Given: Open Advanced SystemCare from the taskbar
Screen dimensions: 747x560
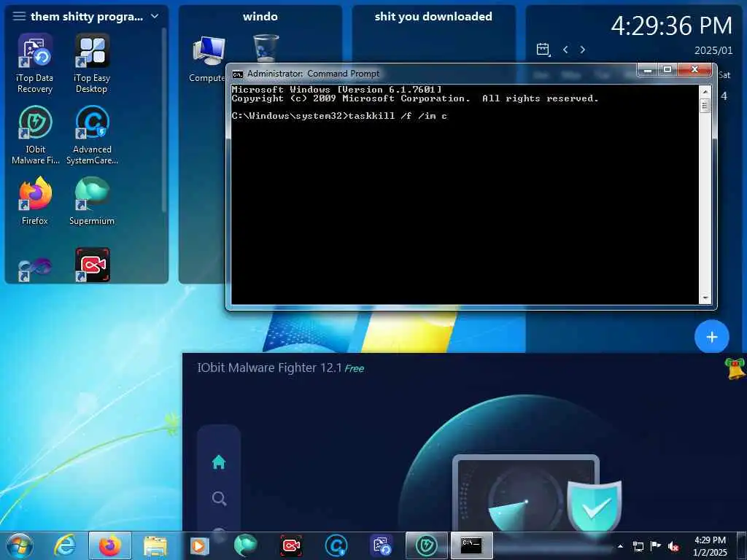Looking at the screenshot, I should coord(336,545).
